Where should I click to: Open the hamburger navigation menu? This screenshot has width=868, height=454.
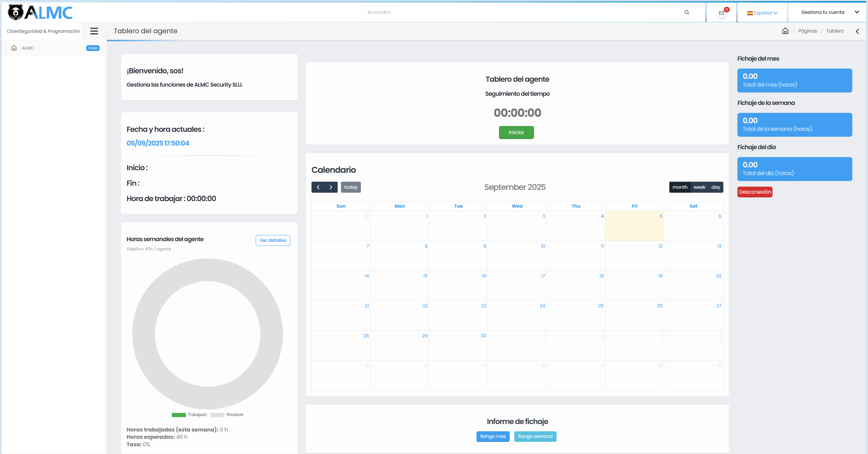[94, 31]
